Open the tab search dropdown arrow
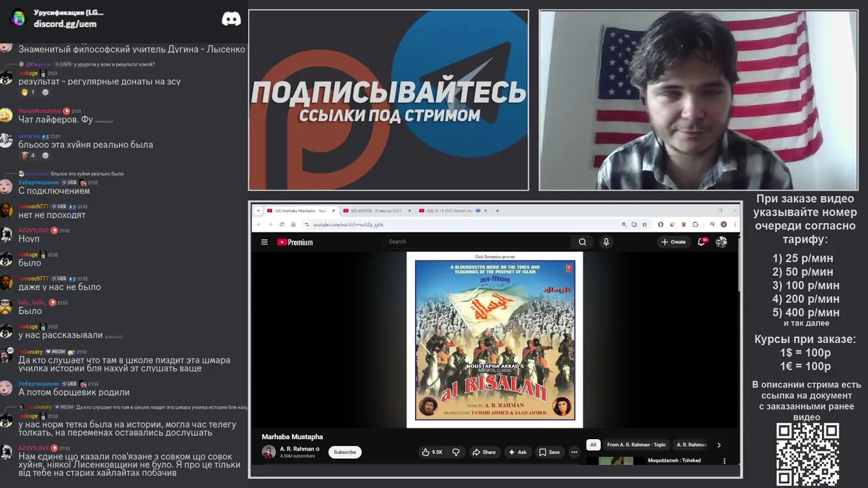The width and height of the screenshot is (868, 488). pos(258,211)
